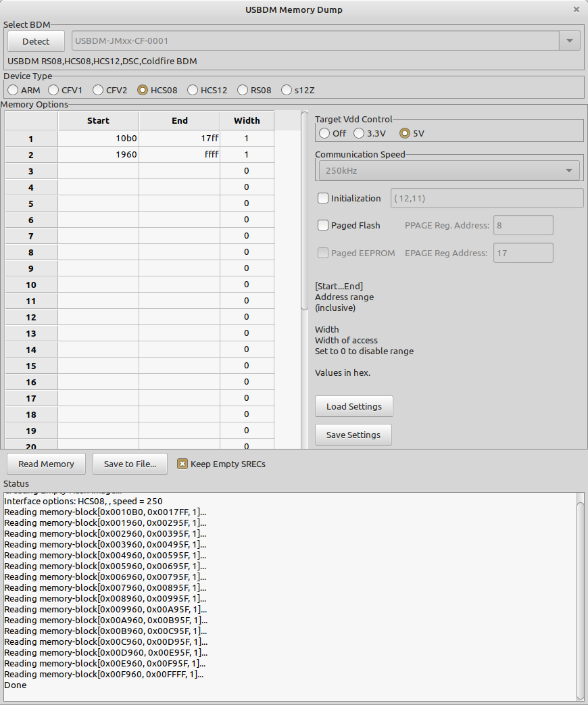Image resolution: width=588 pixels, height=705 pixels.
Task: Enable the Initialization checkbox
Action: (x=322, y=198)
